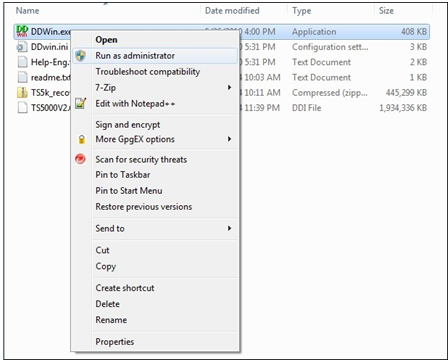Select the readme.txt file name
This screenshot has height=361, width=448.
pos(50,77)
